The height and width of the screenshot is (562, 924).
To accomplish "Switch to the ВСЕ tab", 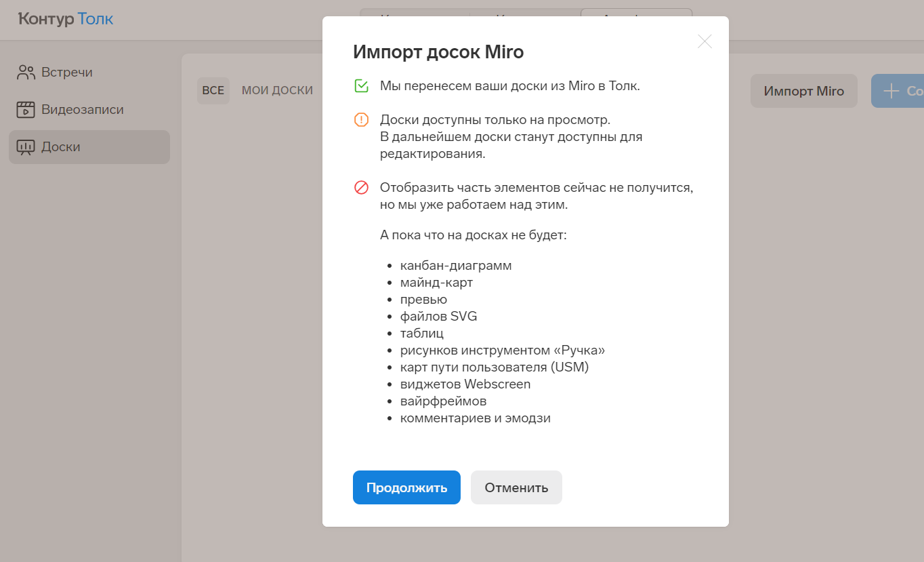I will tap(213, 91).
